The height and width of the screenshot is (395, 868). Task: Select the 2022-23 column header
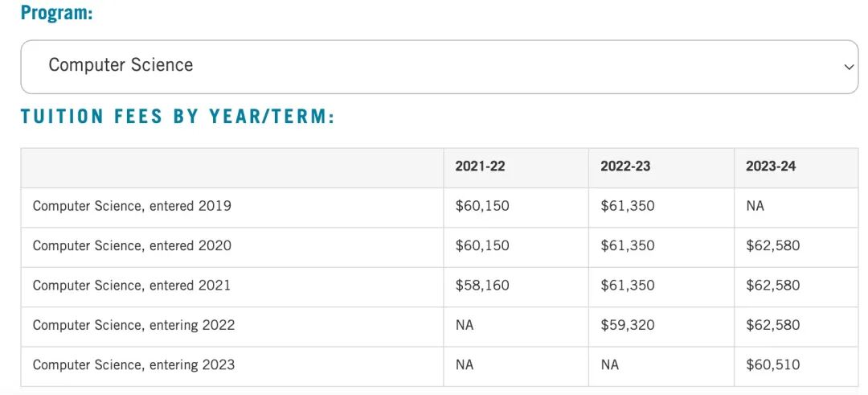[625, 167]
